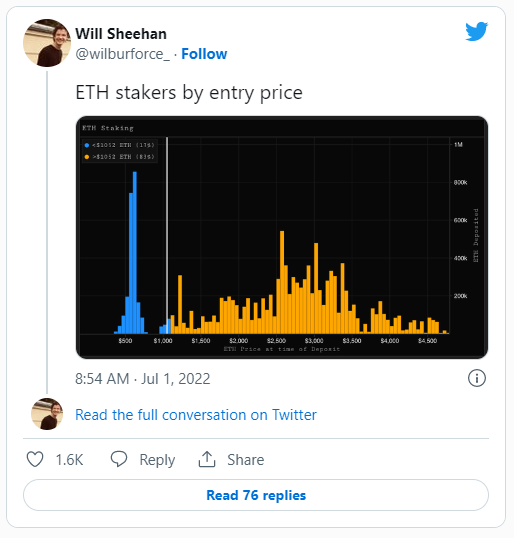
Task: Click the small avatar beside conversation link
Action: (47, 414)
